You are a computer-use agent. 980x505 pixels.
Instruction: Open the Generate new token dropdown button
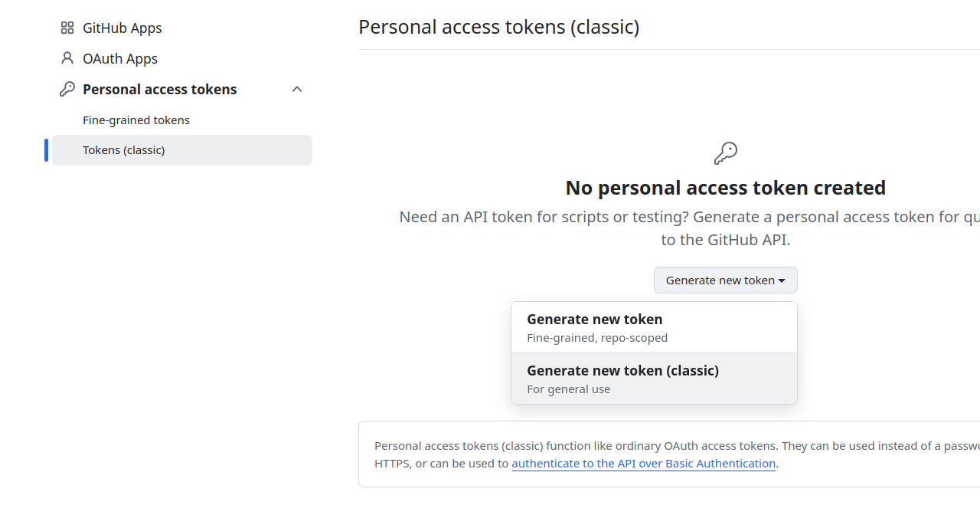point(720,280)
